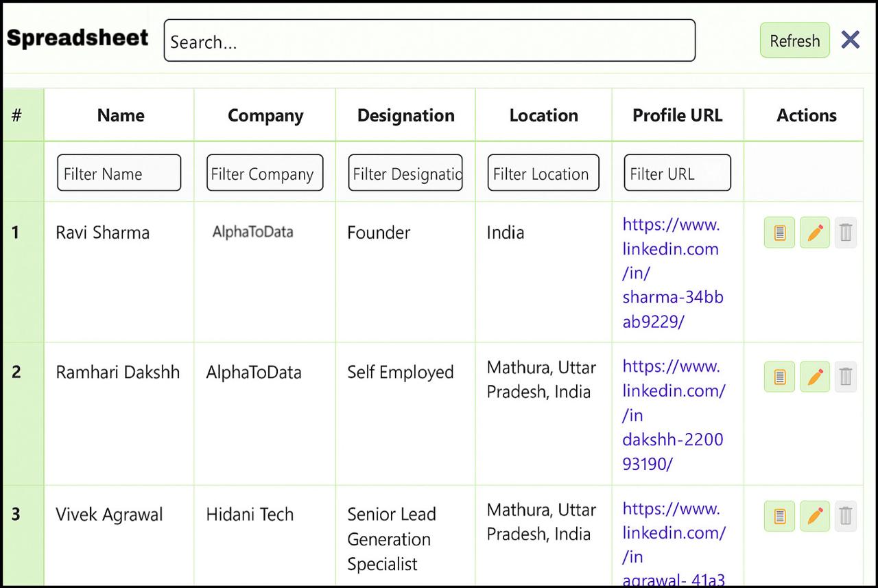The image size is (878, 588).
Task: Click AlphaToData in Ravi Sharma's row
Action: 253,232
